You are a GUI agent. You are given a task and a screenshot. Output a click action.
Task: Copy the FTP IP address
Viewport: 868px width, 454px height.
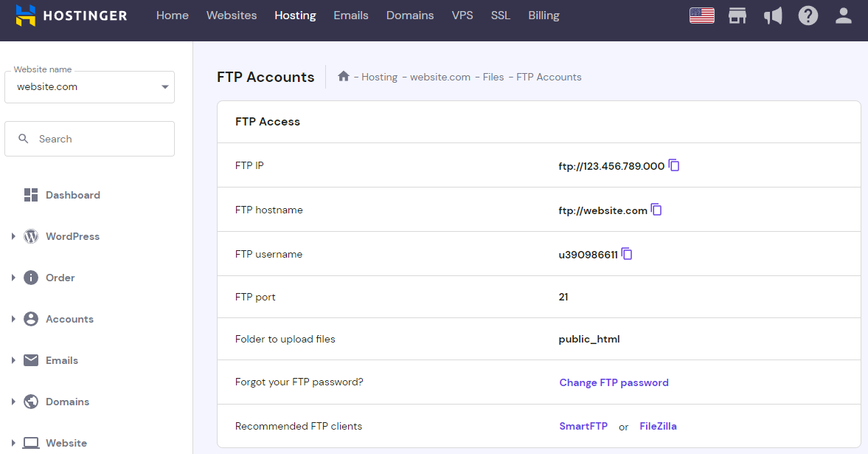[x=673, y=165]
